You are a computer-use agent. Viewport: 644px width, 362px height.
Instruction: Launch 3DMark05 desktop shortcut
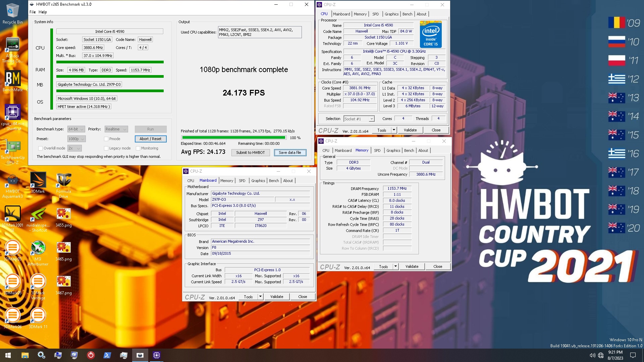point(12,284)
